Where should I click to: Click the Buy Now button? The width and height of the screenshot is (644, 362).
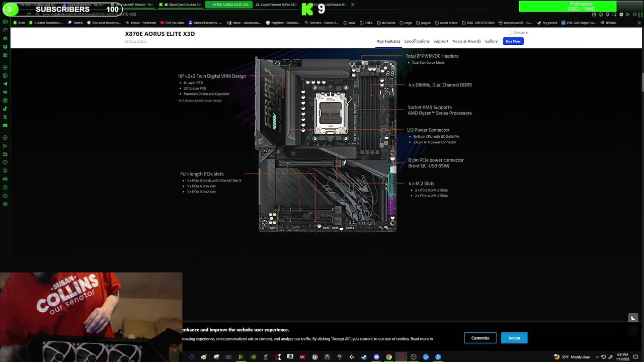[x=513, y=41]
